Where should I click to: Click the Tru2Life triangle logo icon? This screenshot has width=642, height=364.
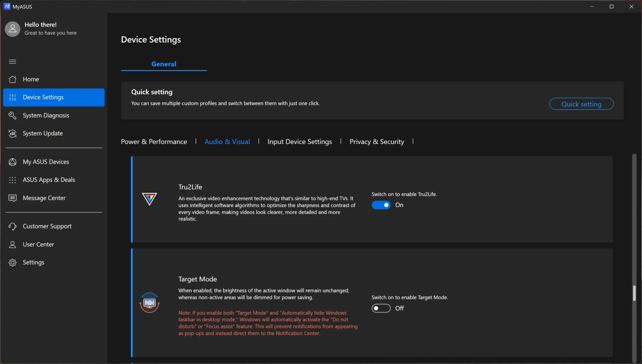tap(149, 199)
